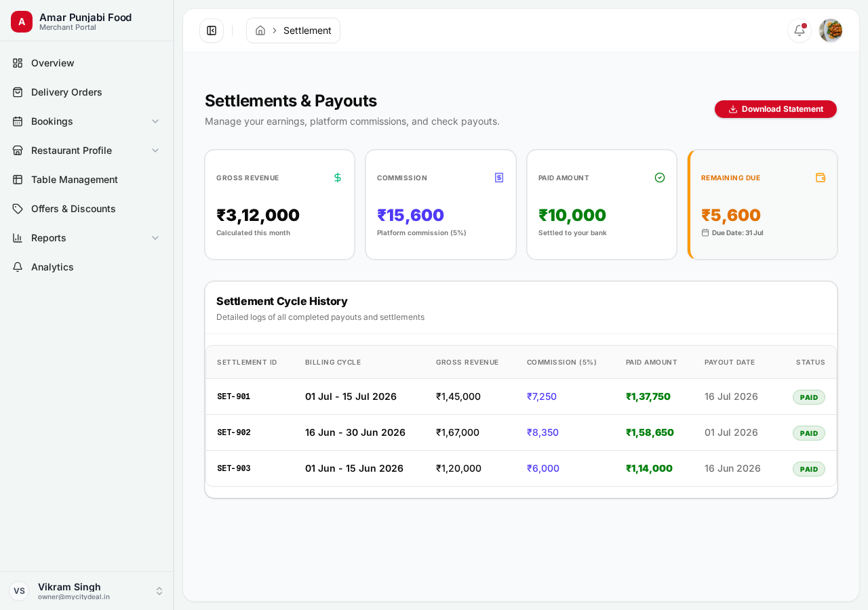This screenshot has height=610, width=868.
Task: Select the Settlement breadcrumb
Action: [307, 30]
